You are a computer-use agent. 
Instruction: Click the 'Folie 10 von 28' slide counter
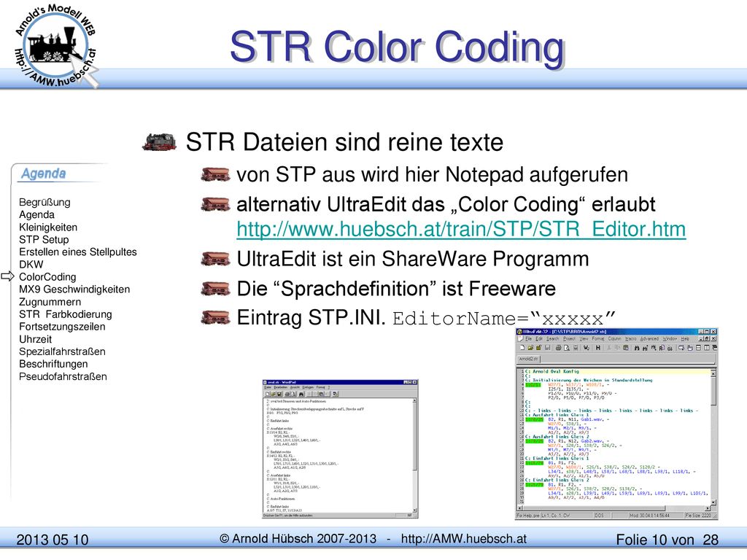click(x=667, y=540)
